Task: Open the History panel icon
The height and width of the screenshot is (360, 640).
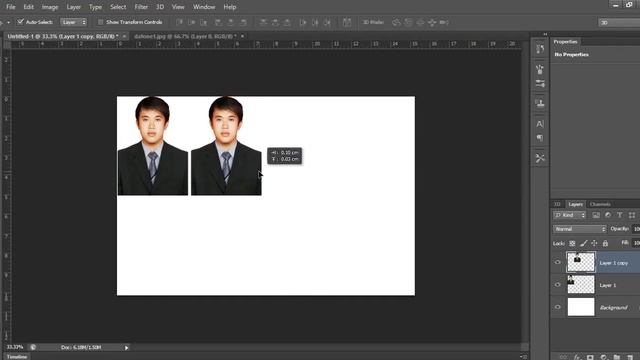Action: (540, 49)
